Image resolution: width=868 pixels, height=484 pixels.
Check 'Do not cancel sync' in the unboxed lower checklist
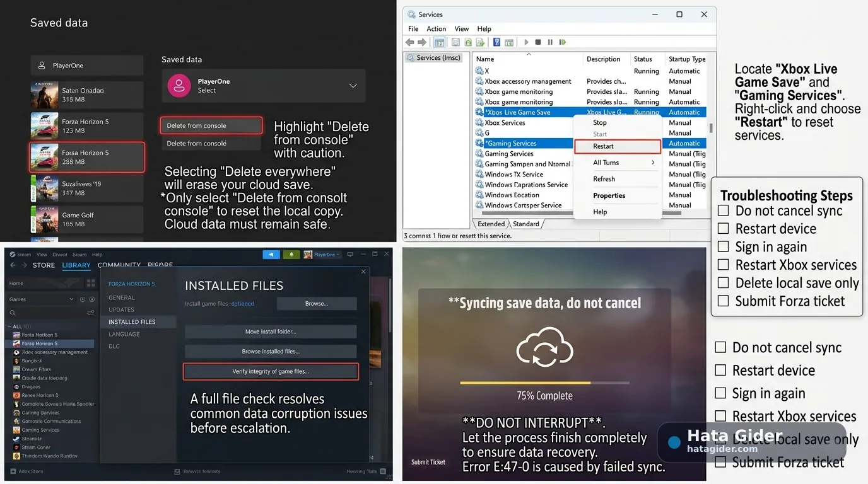[x=720, y=347]
